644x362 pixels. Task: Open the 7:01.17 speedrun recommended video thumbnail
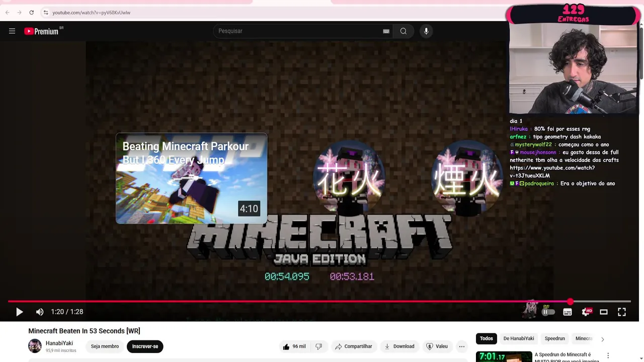504,356
